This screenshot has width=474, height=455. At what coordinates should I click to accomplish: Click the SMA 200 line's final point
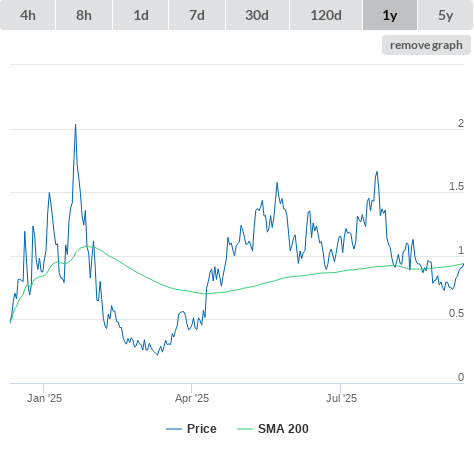point(463,264)
